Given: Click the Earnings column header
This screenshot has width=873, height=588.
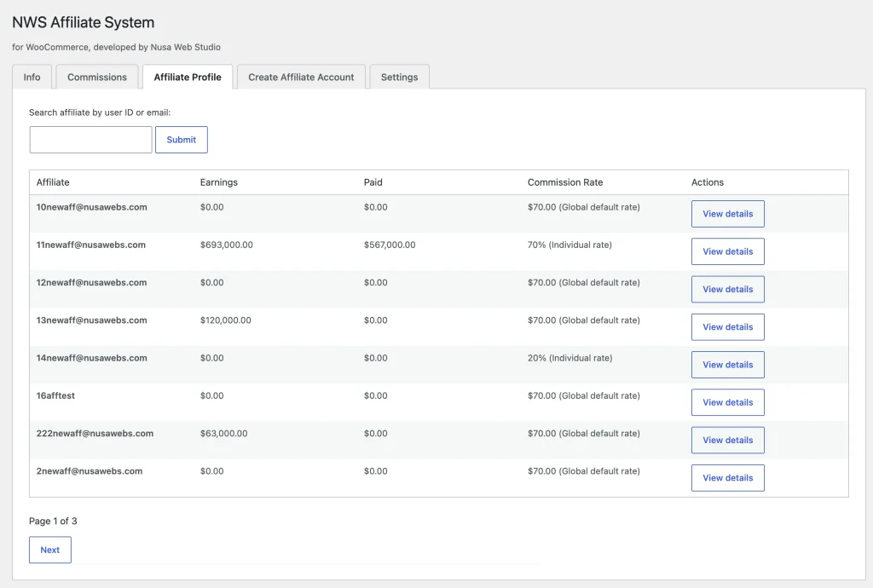Looking at the screenshot, I should tap(219, 182).
